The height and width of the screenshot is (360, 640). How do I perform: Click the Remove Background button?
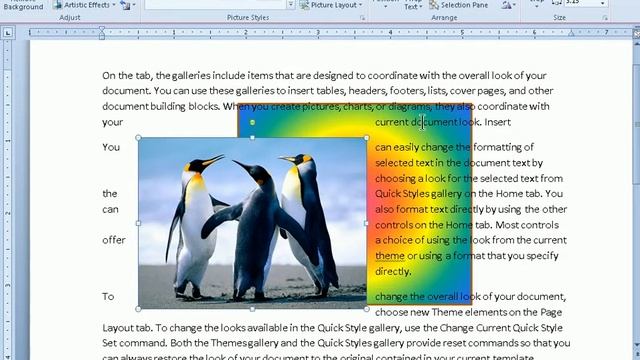pos(23,5)
